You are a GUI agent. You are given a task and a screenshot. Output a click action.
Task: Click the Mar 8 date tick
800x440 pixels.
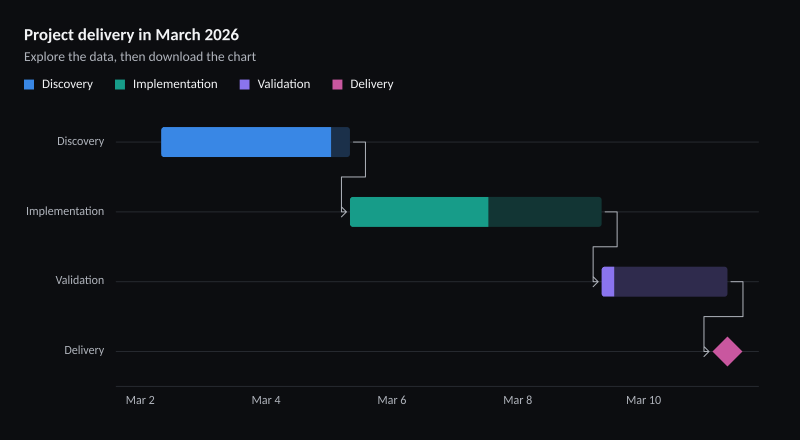tap(517, 400)
